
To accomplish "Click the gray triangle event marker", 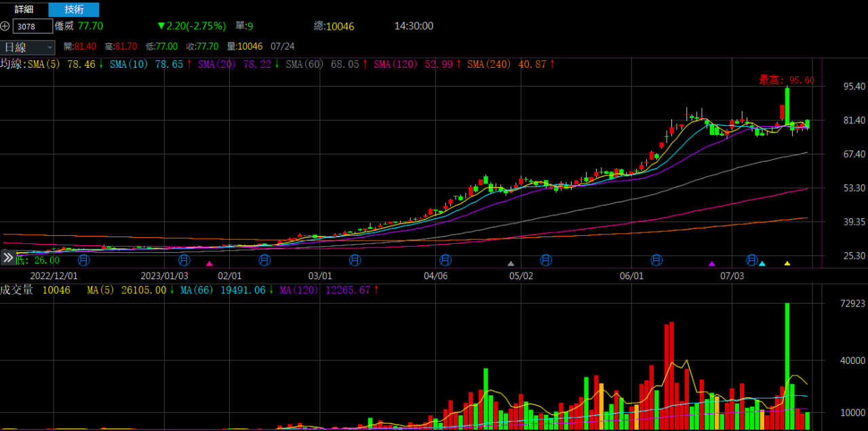I will click(x=511, y=264).
